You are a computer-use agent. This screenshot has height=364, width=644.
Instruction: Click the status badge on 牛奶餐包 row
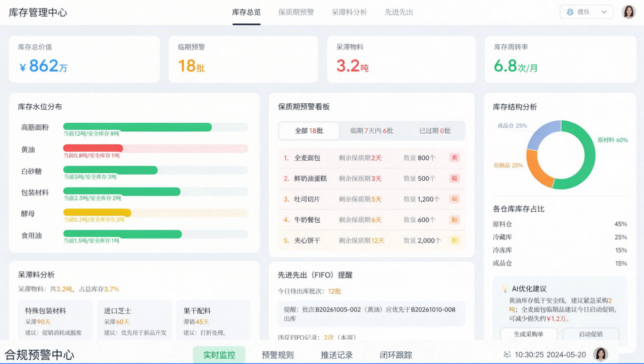point(455,220)
